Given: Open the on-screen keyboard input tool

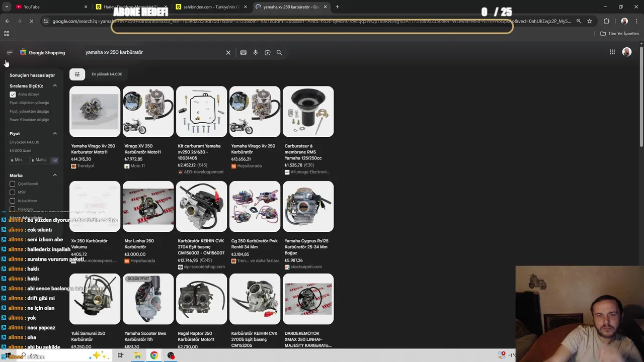Looking at the screenshot, I should [x=244, y=52].
